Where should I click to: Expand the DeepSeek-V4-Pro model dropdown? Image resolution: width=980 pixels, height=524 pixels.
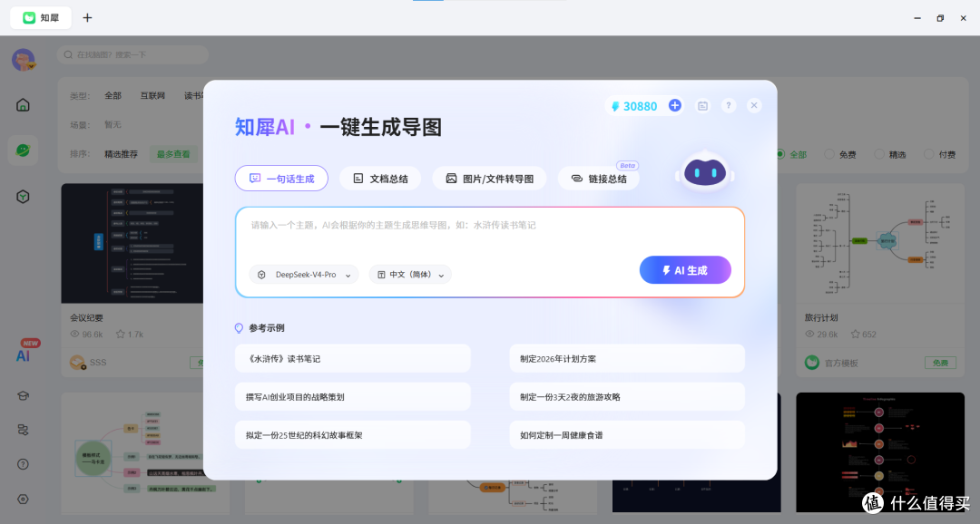point(304,275)
